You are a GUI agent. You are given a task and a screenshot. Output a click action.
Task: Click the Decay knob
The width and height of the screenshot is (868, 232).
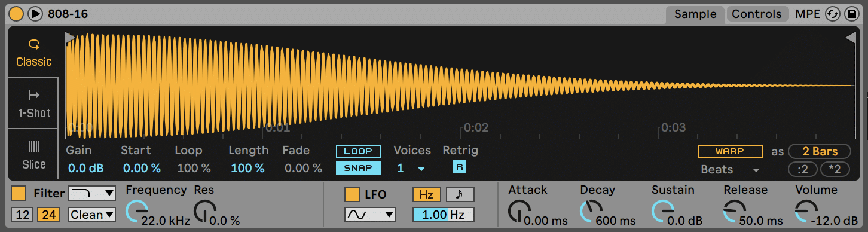591,211
